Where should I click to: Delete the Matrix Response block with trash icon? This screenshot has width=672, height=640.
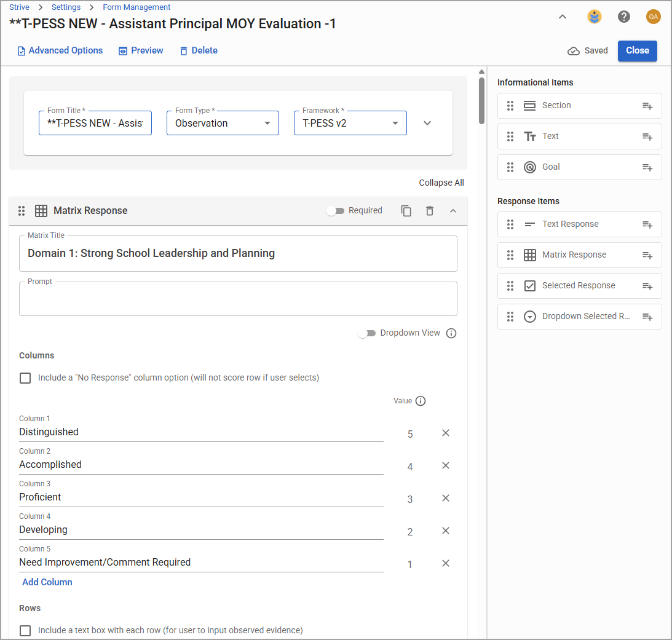(429, 211)
